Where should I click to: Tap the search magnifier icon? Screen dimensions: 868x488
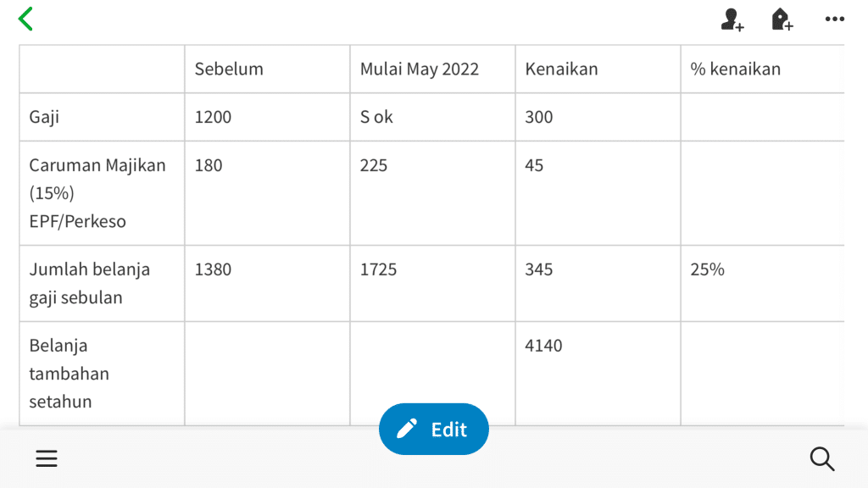(x=822, y=458)
